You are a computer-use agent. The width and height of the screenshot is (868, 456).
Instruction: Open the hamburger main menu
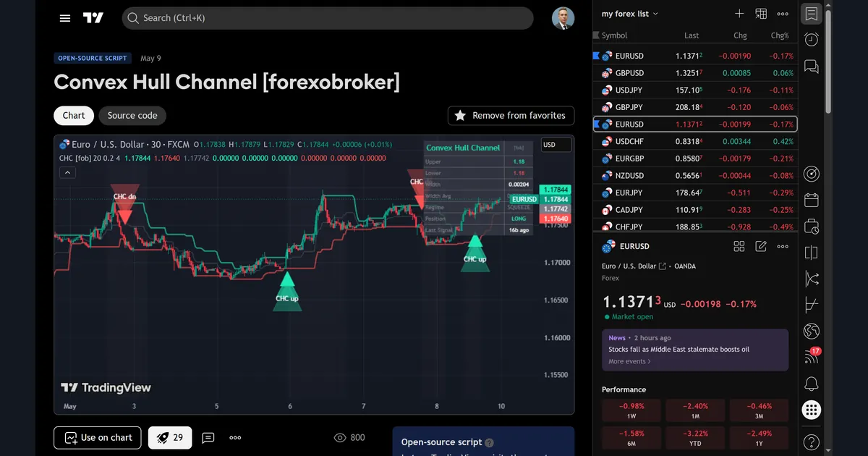[65, 18]
